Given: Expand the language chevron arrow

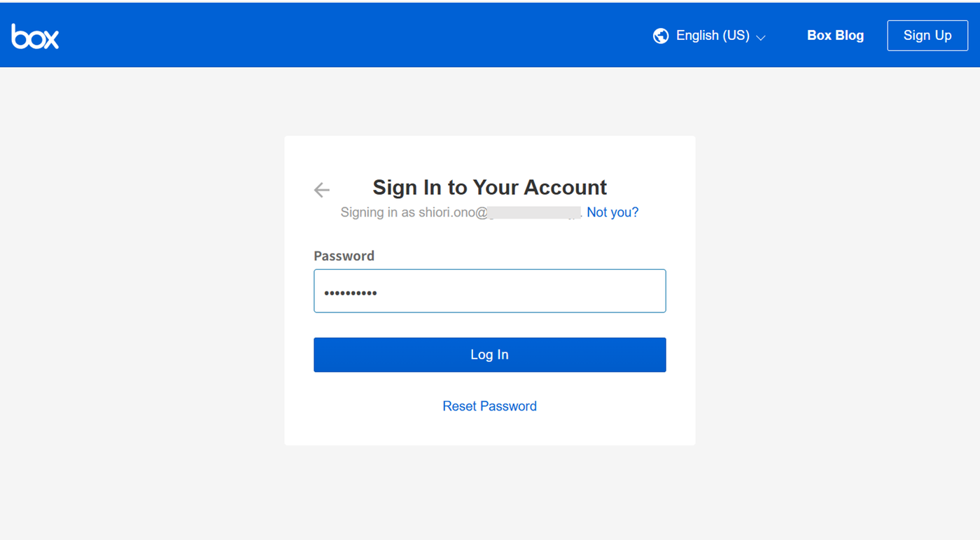Looking at the screenshot, I should [761, 37].
